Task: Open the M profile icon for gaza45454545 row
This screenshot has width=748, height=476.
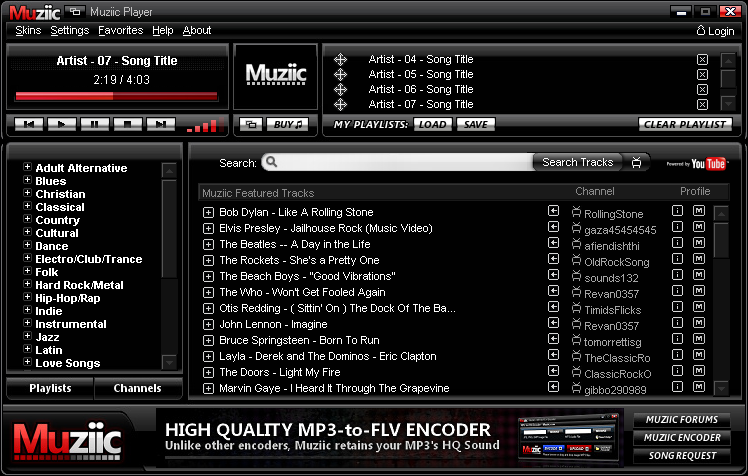Action: tap(699, 227)
